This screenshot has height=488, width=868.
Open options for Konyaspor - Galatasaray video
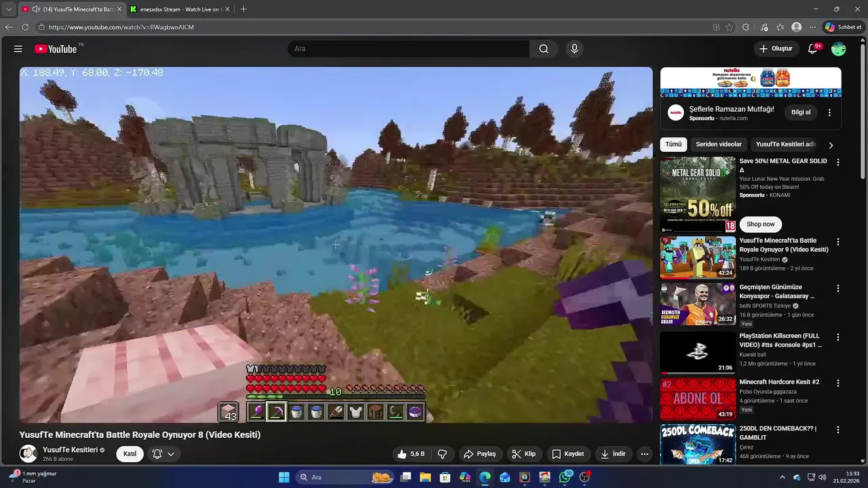pos(838,288)
